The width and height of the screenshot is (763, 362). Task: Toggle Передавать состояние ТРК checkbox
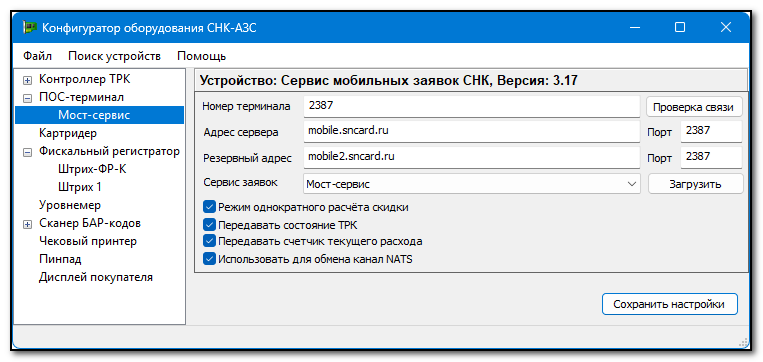[x=209, y=225]
